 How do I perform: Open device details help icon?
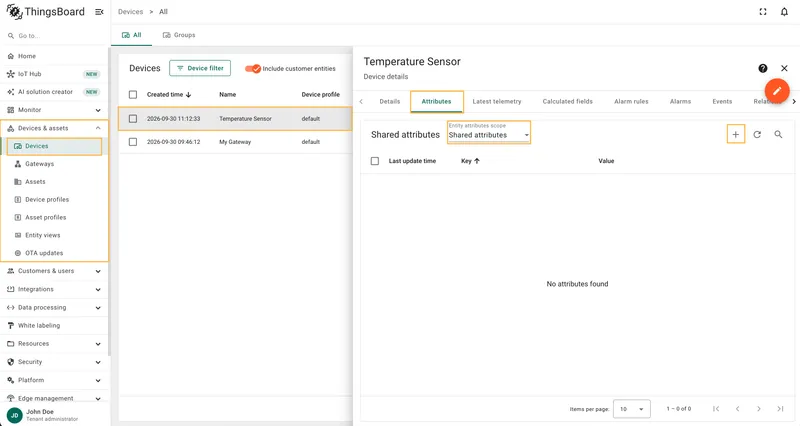(763, 68)
